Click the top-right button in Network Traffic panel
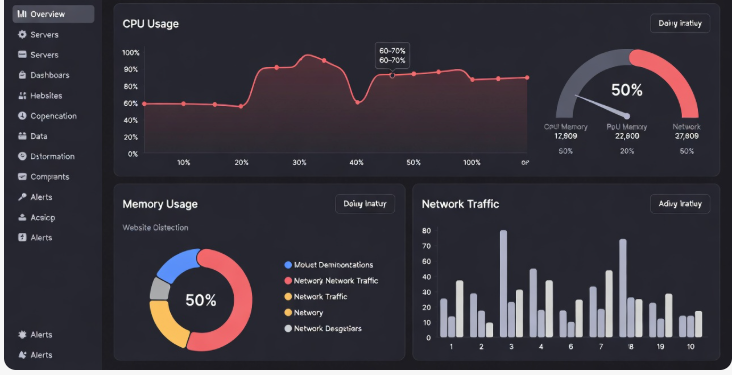Viewport: 732px width, 375px height. coord(680,204)
